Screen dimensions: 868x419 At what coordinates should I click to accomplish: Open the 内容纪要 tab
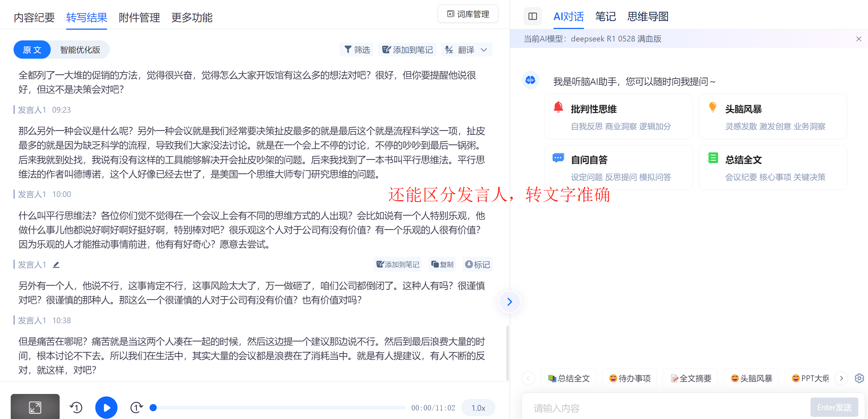[34, 17]
